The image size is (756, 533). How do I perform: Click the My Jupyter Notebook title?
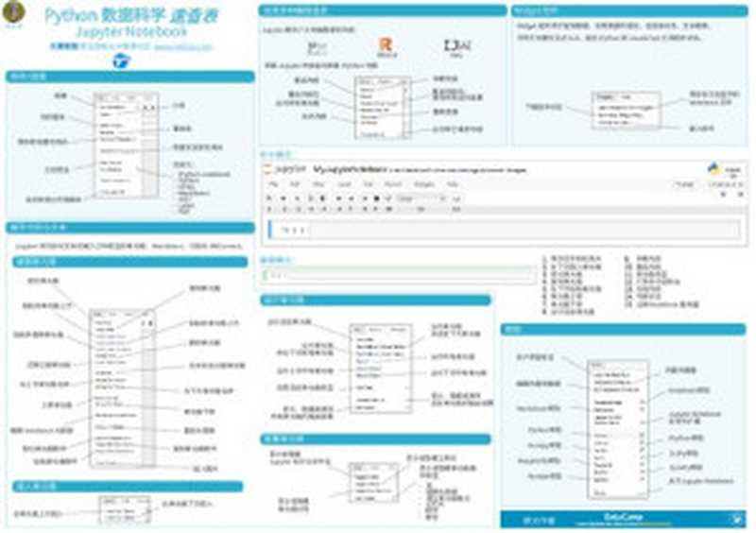coord(350,169)
